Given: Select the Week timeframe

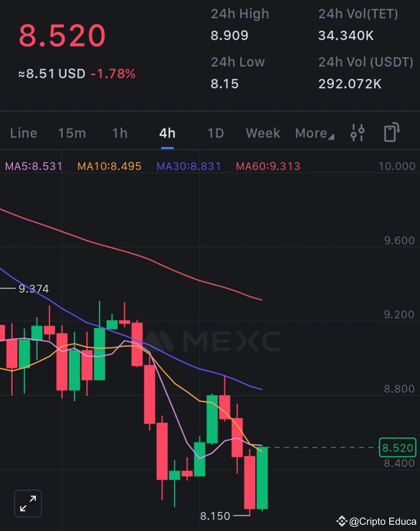Looking at the screenshot, I should click(262, 133).
